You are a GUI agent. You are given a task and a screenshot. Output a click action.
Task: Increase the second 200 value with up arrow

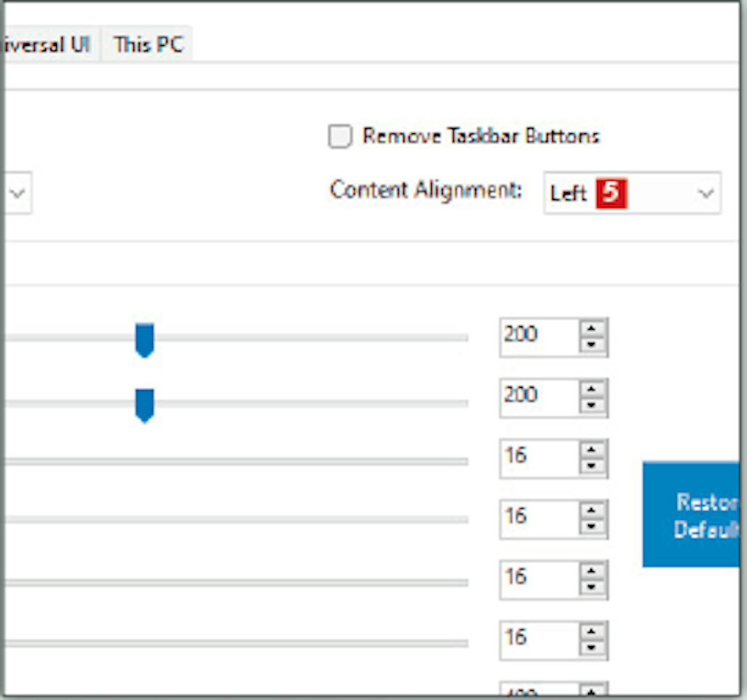coord(592,389)
